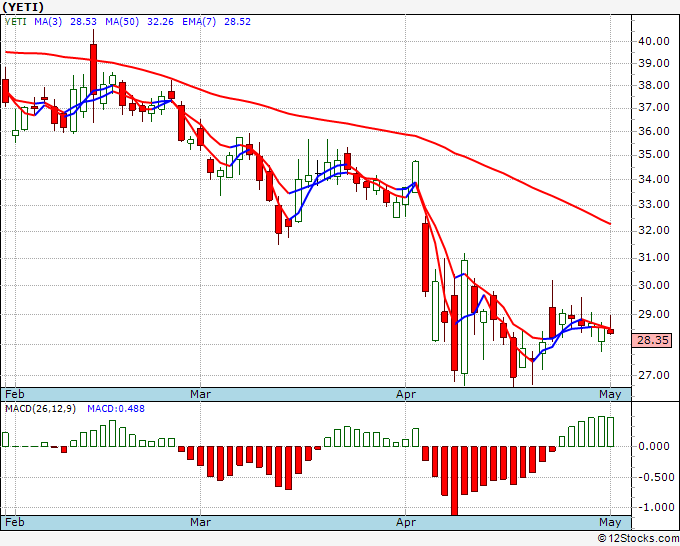The height and width of the screenshot is (546, 680).
Task: Select the MA(50) value 32.26
Action: coord(160,21)
